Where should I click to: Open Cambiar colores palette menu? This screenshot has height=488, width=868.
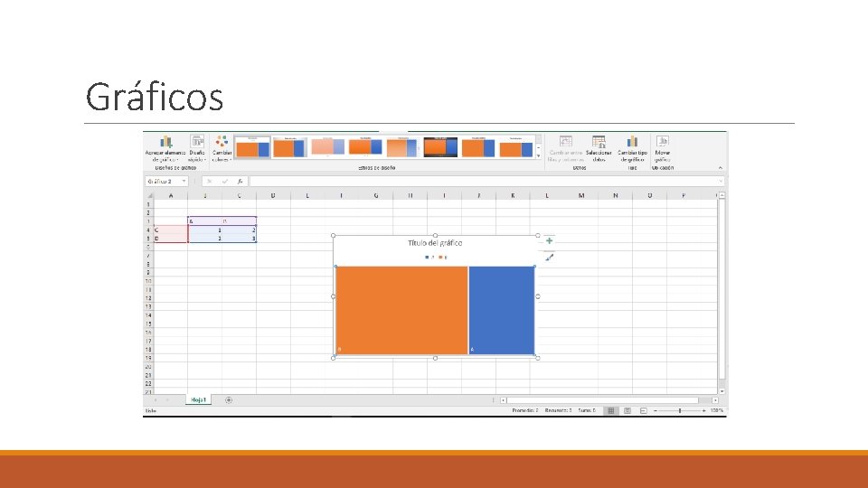(222, 149)
